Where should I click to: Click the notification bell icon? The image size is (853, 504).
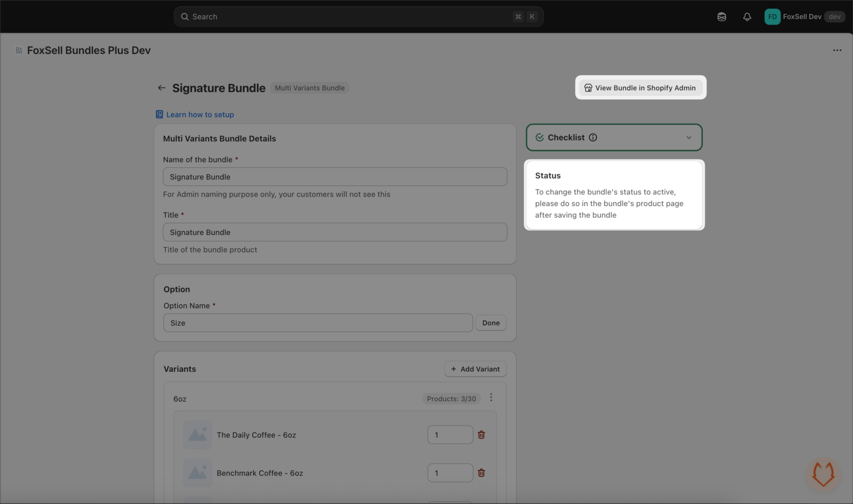(747, 17)
